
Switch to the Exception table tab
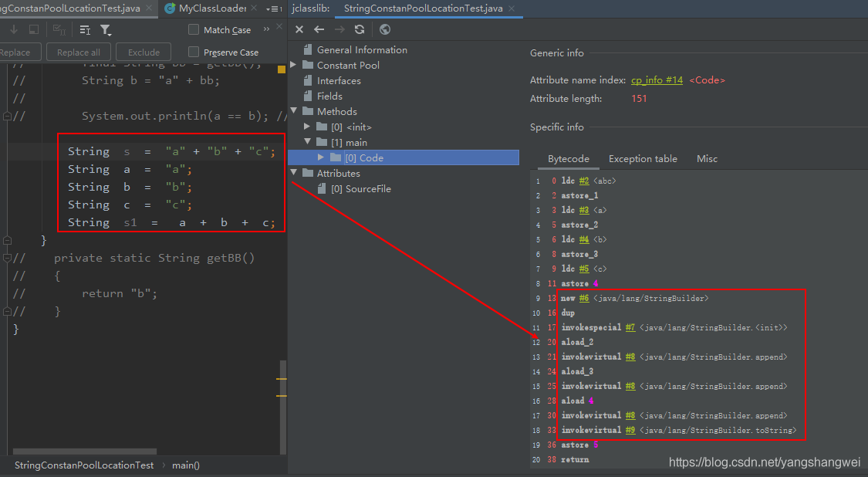coord(642,158)
